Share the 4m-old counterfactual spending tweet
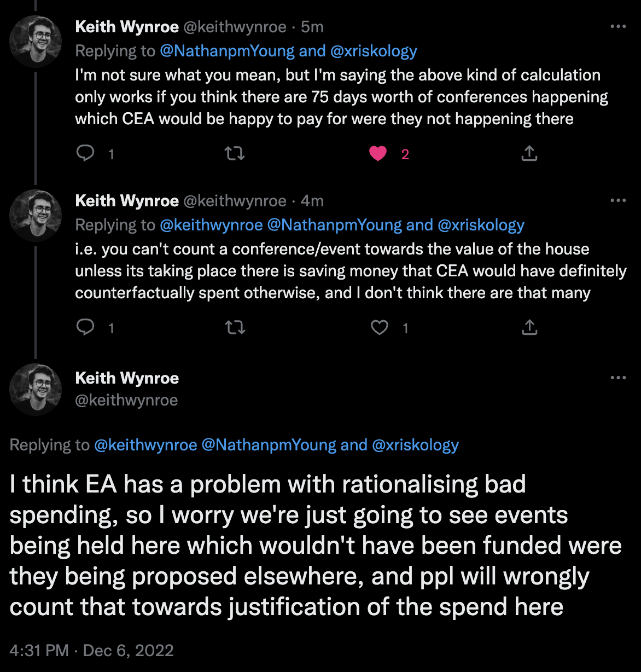 coord(529,328)
